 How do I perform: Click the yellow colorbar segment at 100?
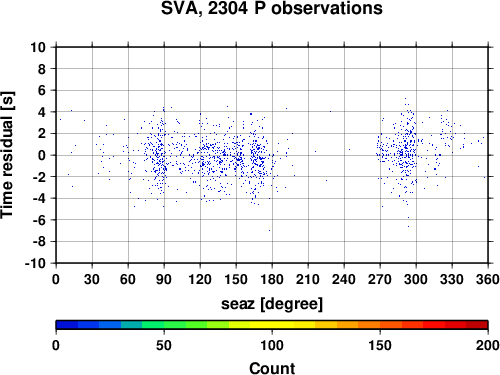pos(272,325)
